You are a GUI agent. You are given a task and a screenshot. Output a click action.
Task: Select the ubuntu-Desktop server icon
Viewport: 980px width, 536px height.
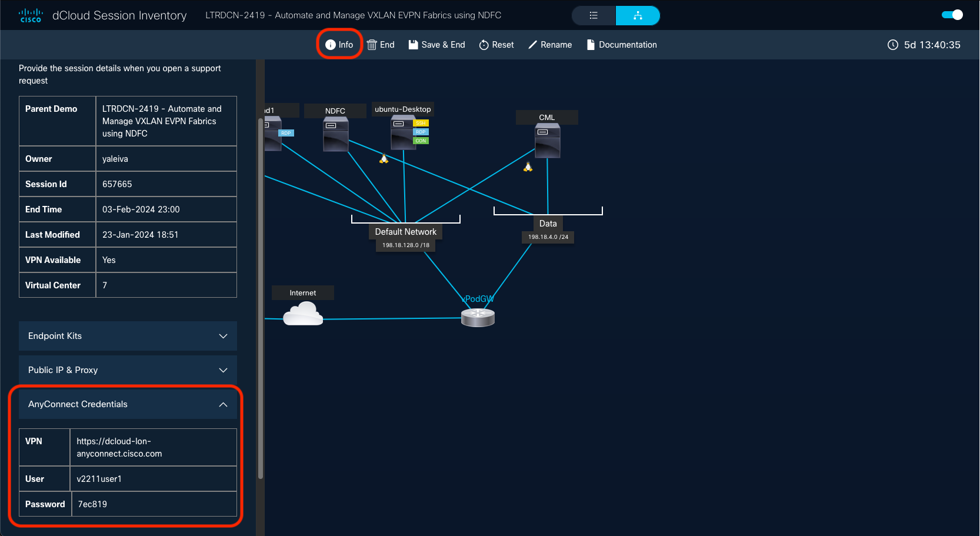coord(403,132)
